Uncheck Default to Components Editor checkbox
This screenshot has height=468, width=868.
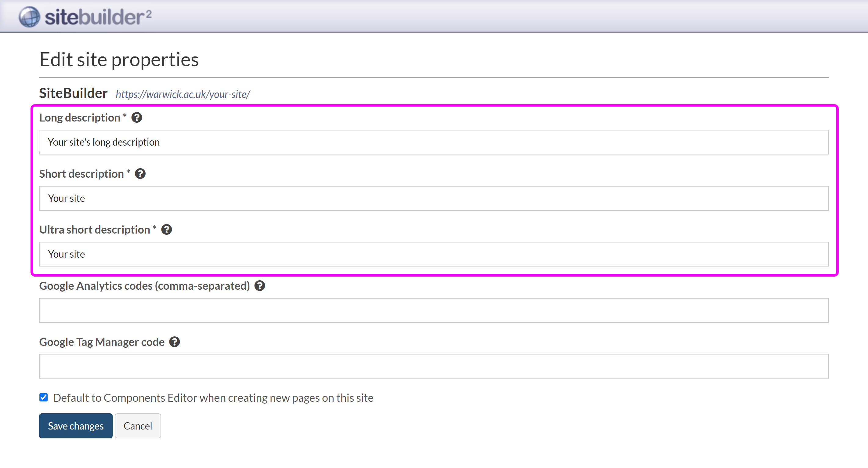[43, 397]
